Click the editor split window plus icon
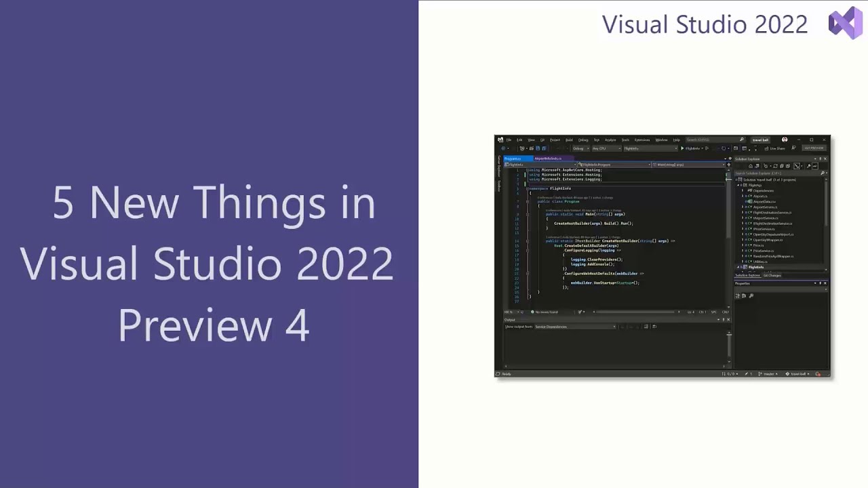The image size is (868, 488). coord(729,165)
